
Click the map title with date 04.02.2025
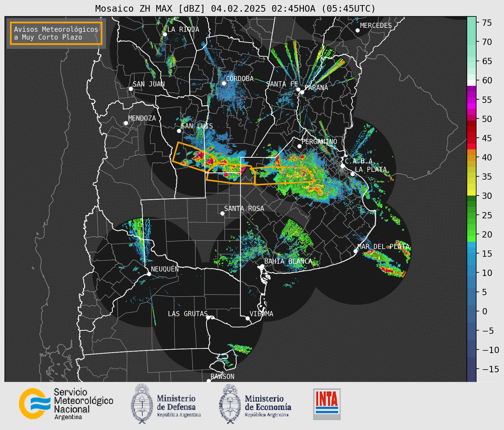(235, 9)
